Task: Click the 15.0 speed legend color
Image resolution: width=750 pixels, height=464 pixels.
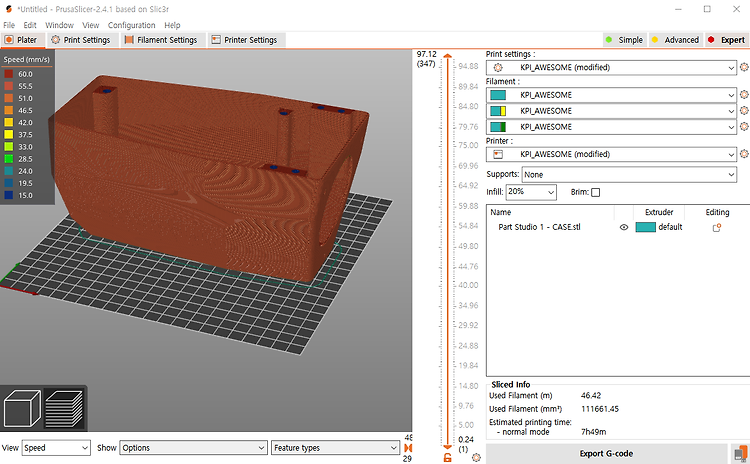Action: click(x=9, y=195)
